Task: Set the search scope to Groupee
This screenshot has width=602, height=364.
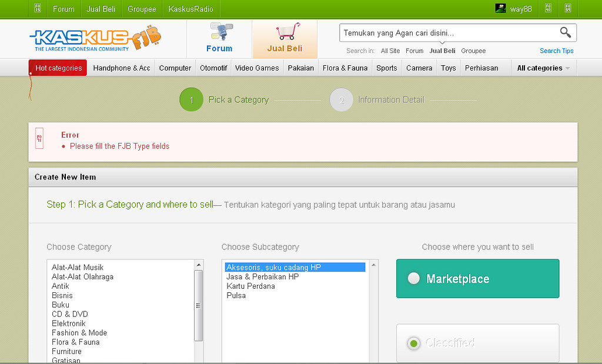Action: (x=473, y=51)
